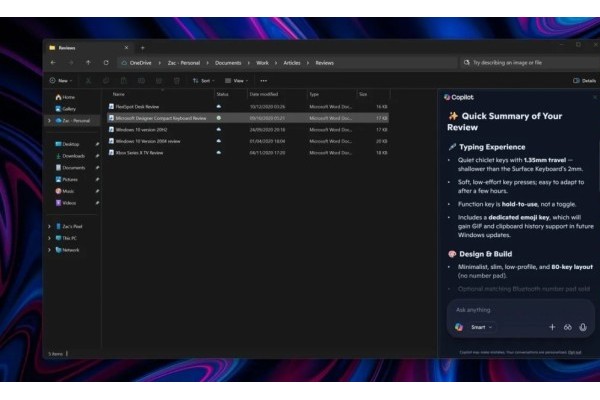600x400 pixels.
Task: Select the Reviews window tab
Action: pyautogui.click(x=88, y=48)
